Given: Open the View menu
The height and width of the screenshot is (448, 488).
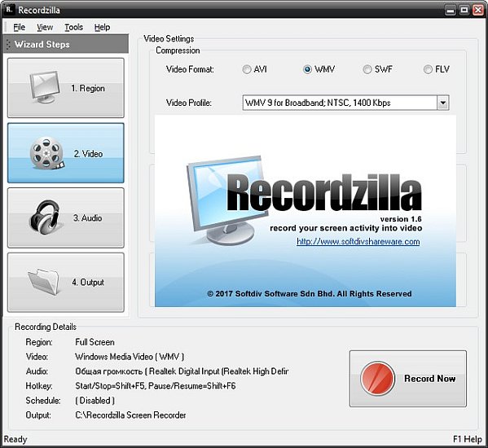Looking at the screenshot, I should point(45,28).
